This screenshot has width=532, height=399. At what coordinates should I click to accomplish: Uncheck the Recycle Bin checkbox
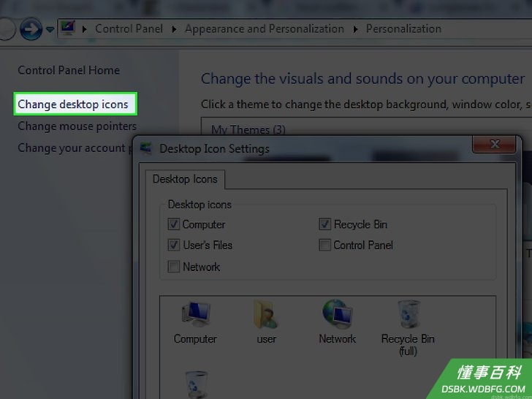pos(324,224)
